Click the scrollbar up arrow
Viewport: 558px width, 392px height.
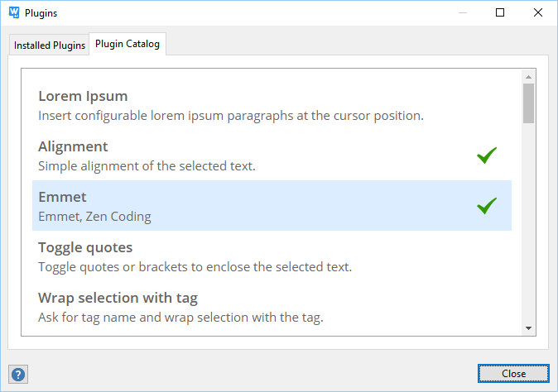point(528,75)
